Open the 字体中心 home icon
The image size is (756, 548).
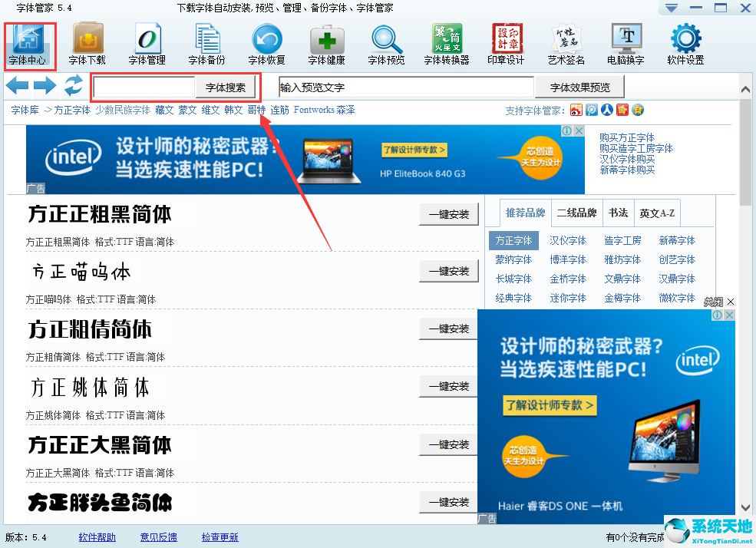[28, 45]
